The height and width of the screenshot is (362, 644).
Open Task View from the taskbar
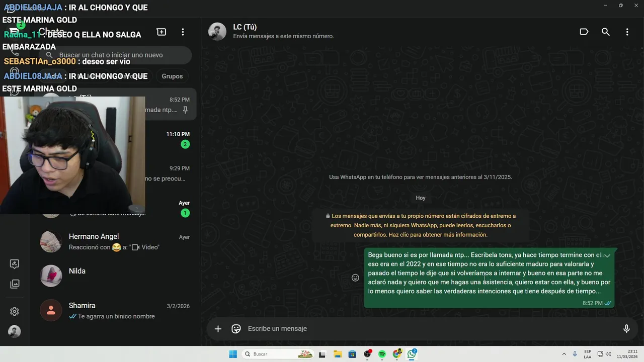click(323, 354)
